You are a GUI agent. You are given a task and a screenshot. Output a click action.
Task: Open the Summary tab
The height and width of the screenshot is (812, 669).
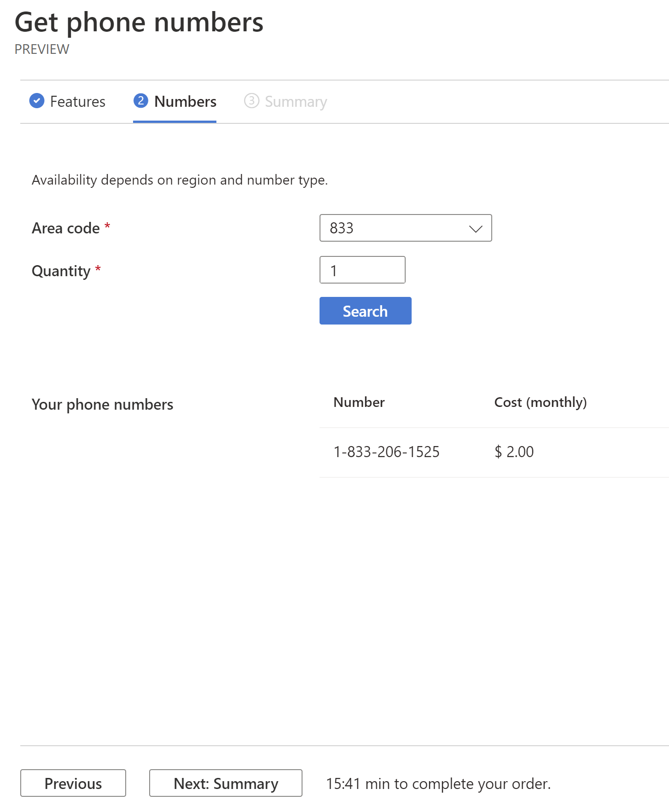point(285,101)
